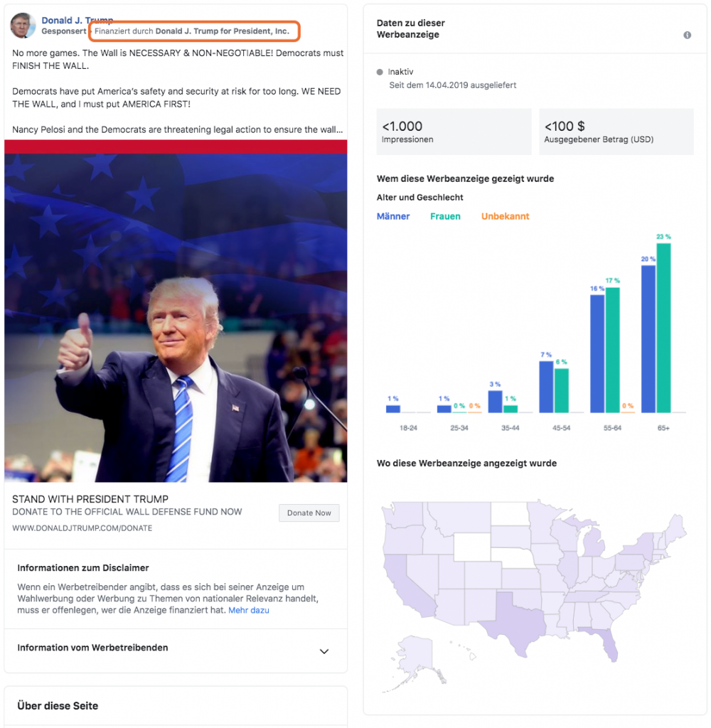The width and height of the screenshot is (711, 728).
Task: Open the www.donaldjtrump.com/donate link
Action: pyautogui.click(x=82, y=528)
